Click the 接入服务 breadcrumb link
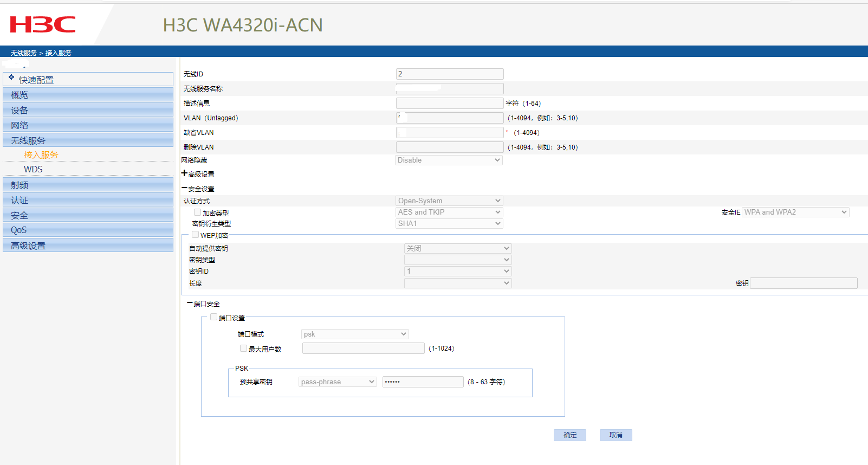 pos(59,53)
